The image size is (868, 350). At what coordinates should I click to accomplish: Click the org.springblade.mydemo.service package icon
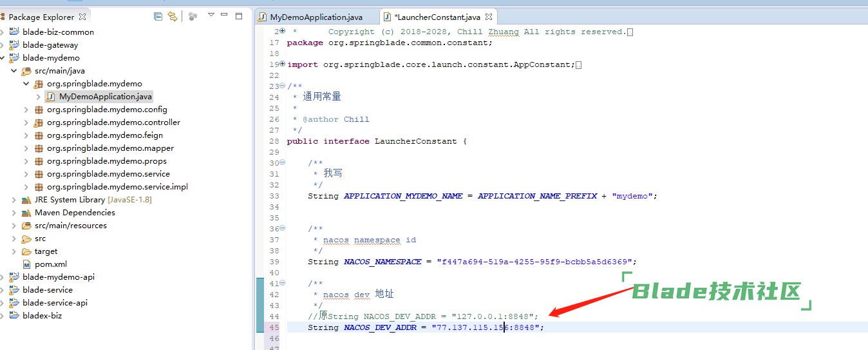tap(39, 173)
